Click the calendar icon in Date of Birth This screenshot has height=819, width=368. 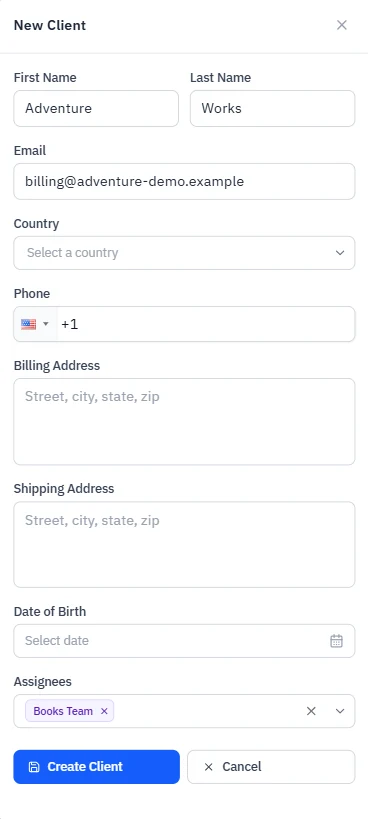click(x=336, y=641)
